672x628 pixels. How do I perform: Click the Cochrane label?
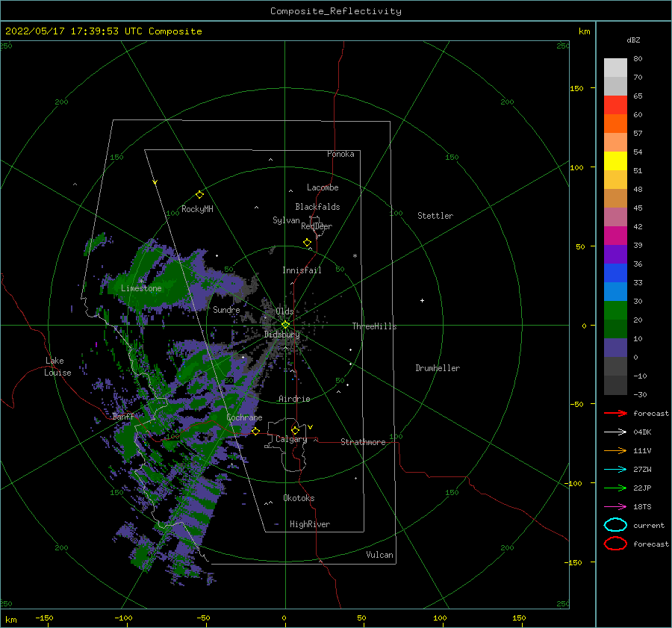(x=244, y=417)
